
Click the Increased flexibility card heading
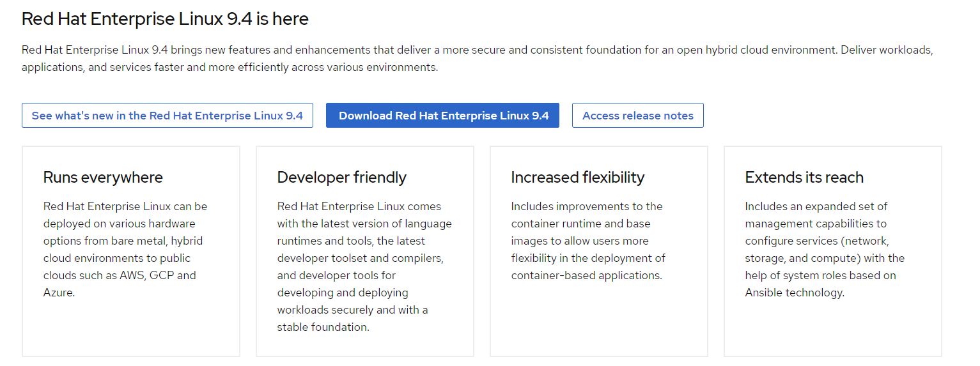tap(577, 178)
